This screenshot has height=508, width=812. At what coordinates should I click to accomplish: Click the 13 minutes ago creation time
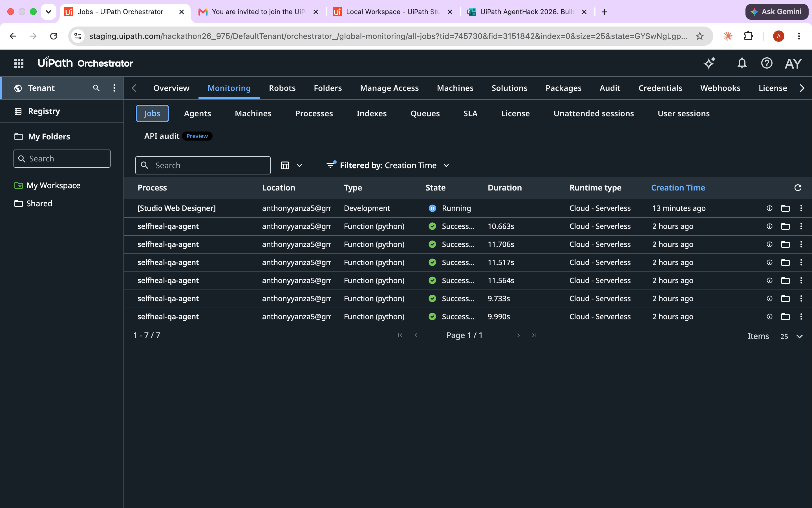pos(679,208)
